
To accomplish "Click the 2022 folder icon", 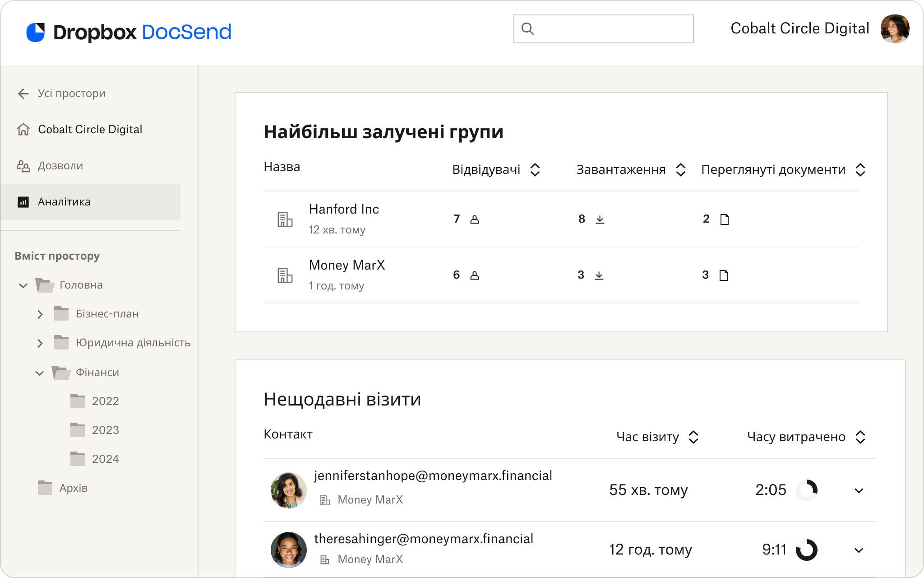I will 78,401.
